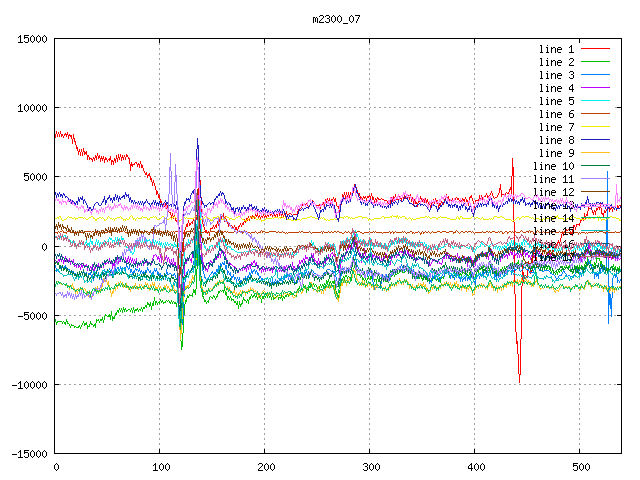Screen dimensions: 640x480
Task: Click the red line 1 legend sample
Action: point(594,49)
